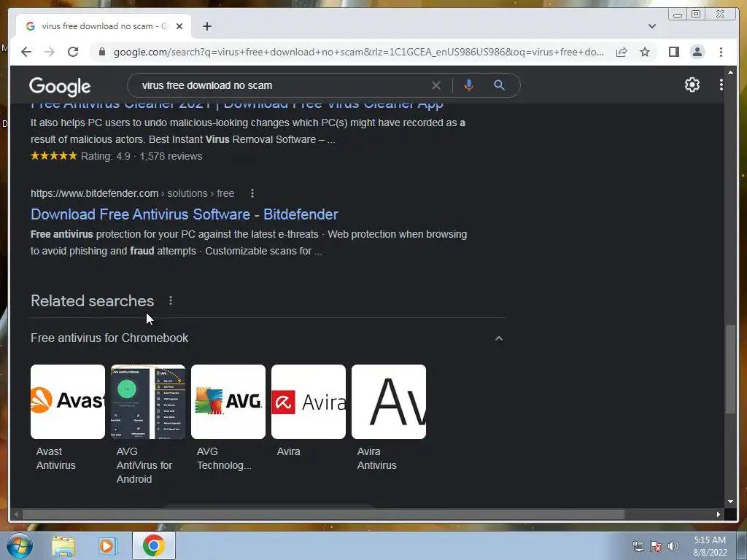Click the Chrome taskbar icon
Screen dimensions: 747x560
(153, 545)
